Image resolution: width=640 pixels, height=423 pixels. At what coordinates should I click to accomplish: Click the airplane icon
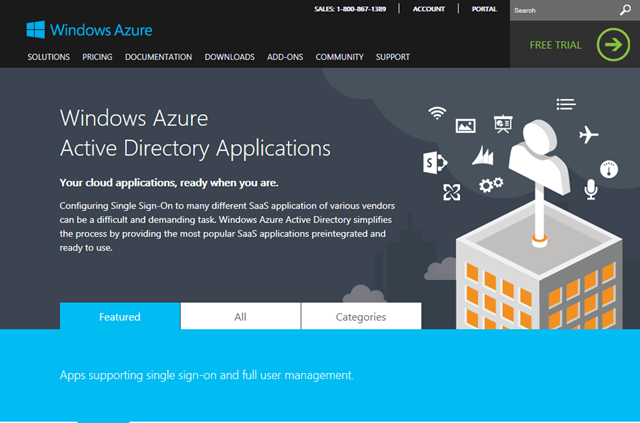point(588,134)
